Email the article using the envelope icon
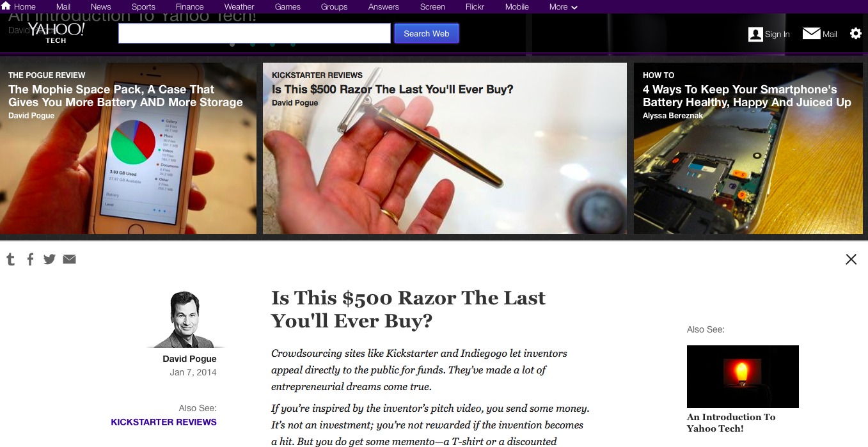The width and height of the screenshot is (868, 447). coord(70,259)
